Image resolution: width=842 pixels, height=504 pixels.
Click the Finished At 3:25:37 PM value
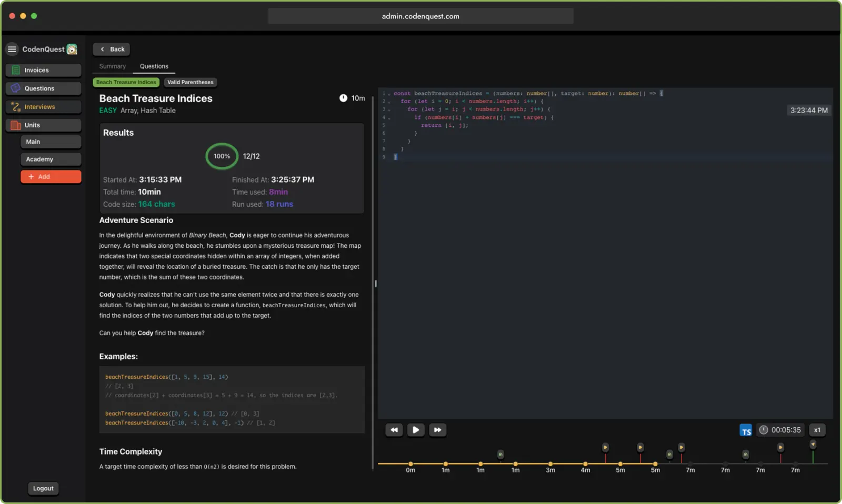point(293,180)
